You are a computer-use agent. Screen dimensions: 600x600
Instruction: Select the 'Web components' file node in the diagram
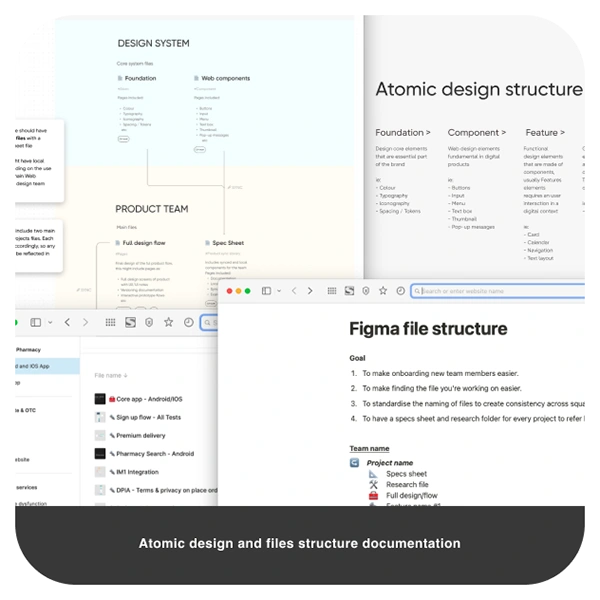(222, 78)
